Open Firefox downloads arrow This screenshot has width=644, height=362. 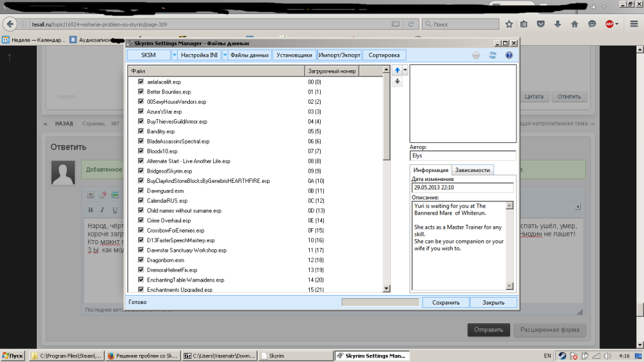557,24
